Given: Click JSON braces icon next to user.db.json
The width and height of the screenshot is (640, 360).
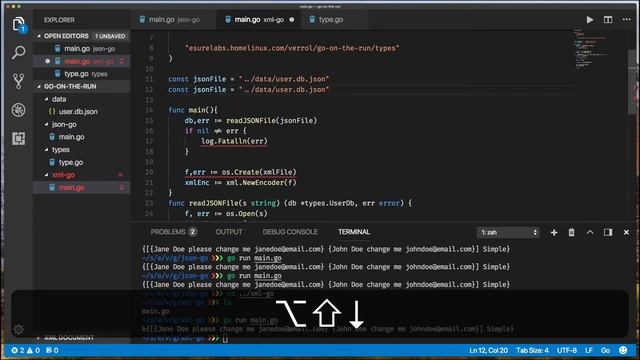Looking at the screenshot, I should click(x=52, y=111).
